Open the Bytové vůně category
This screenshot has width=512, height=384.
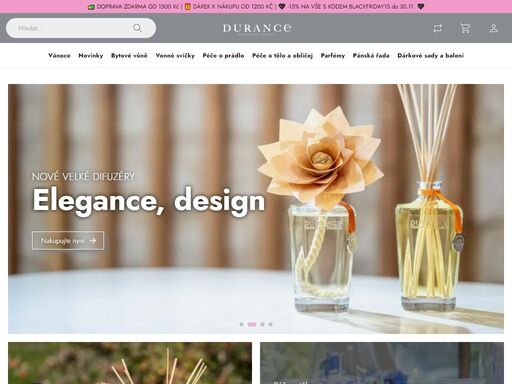(x=129, y=56)
